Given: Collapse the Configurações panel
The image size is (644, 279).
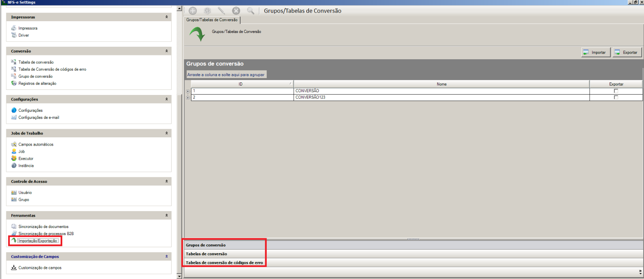Looking at the screenshot, I should pos(166,99).
